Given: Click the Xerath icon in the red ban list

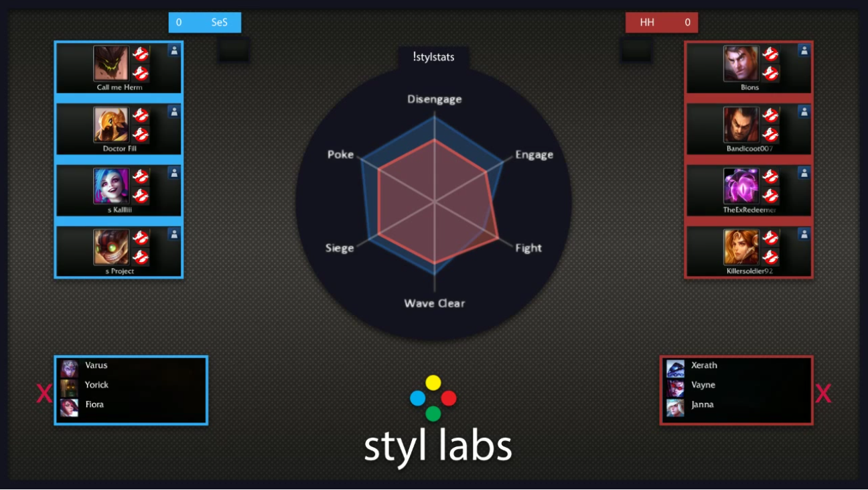Looking at the screenshot, I should (675, 365).
